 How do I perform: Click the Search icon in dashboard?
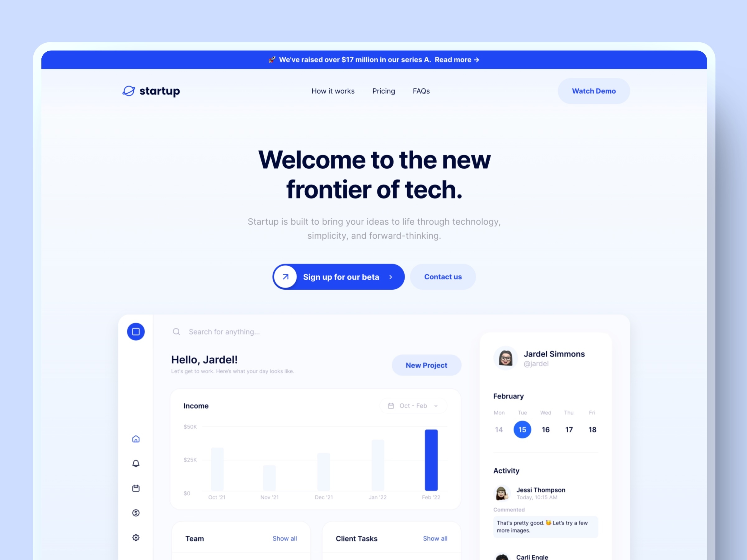(176, 331)
